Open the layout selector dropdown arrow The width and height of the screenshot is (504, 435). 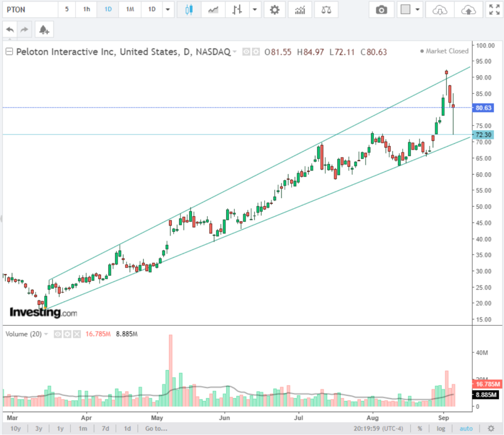point(418,10)
